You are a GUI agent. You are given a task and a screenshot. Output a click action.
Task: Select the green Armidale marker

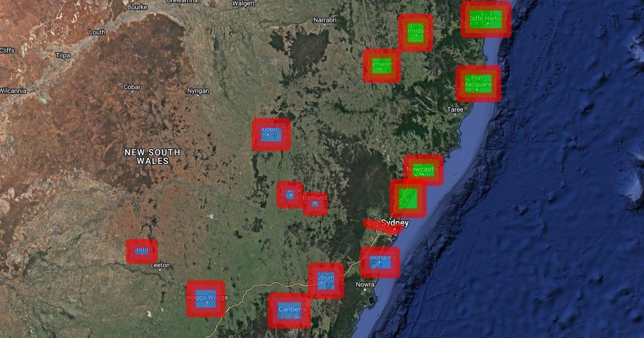point(415,33)
